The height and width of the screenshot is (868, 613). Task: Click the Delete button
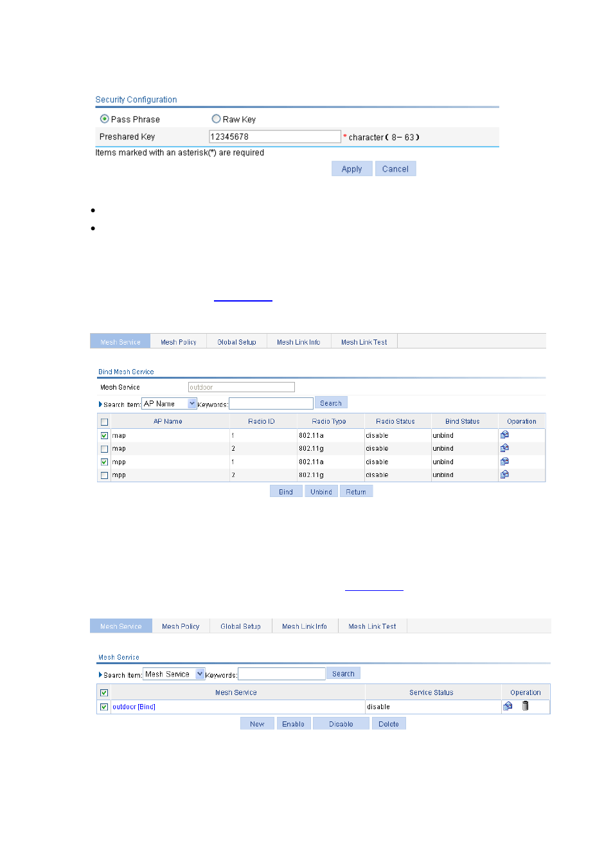click(389, 724)
